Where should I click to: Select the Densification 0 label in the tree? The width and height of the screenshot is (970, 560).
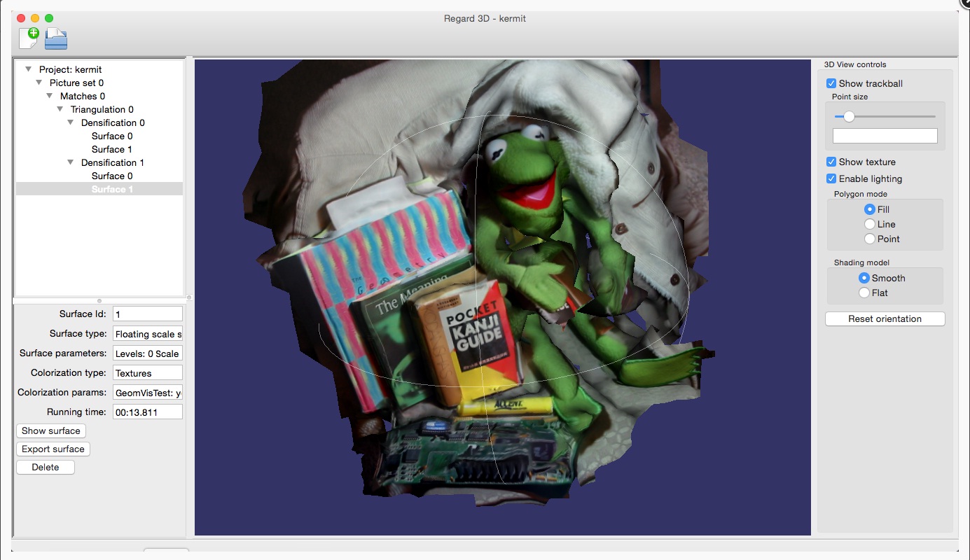[x=113, y=122]
